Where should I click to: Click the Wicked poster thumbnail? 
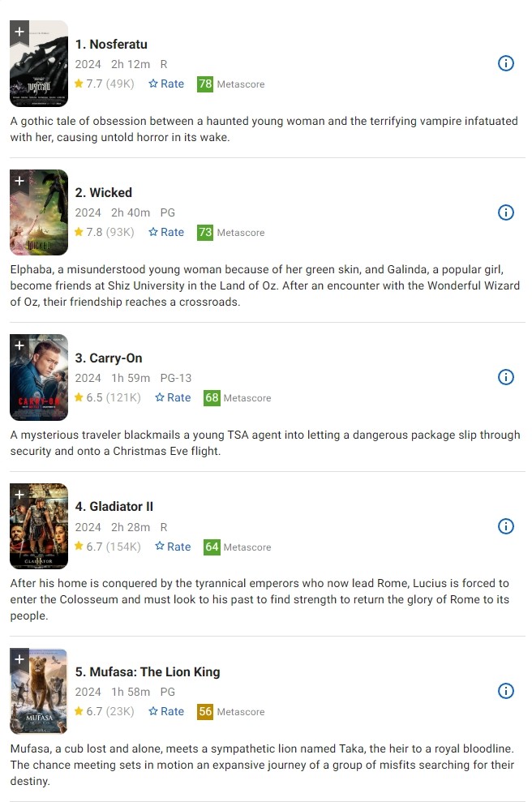pyautogui.click(x=39, y=212)
